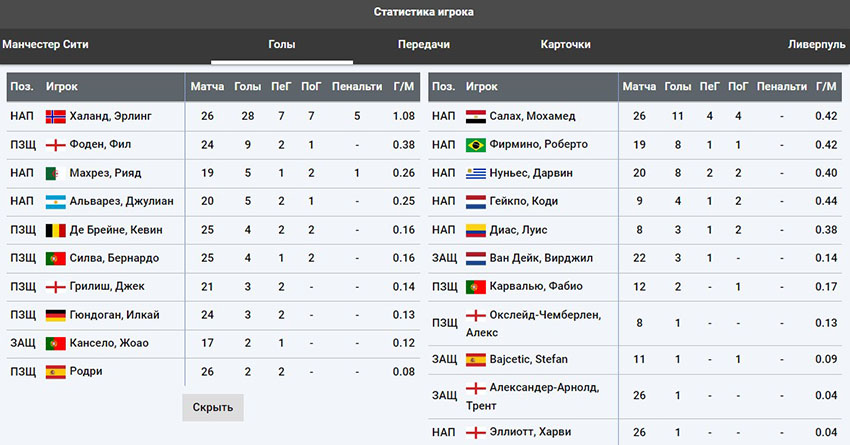
Task: Click the Norway flag next to Haaland
Action: (x=56, y=116)
